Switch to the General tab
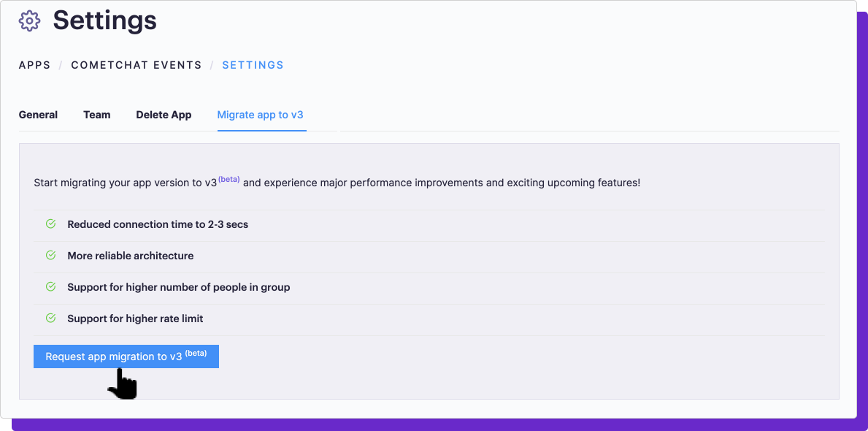Image resolution: width=868 pixels, height=431 pixels. coord(38,115)
